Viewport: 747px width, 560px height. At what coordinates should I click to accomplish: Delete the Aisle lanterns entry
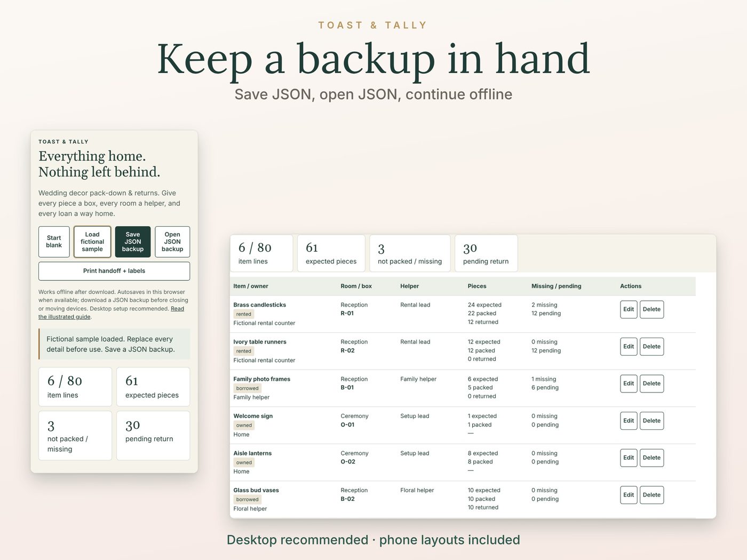pyautogui.click(x=651, y=458)
